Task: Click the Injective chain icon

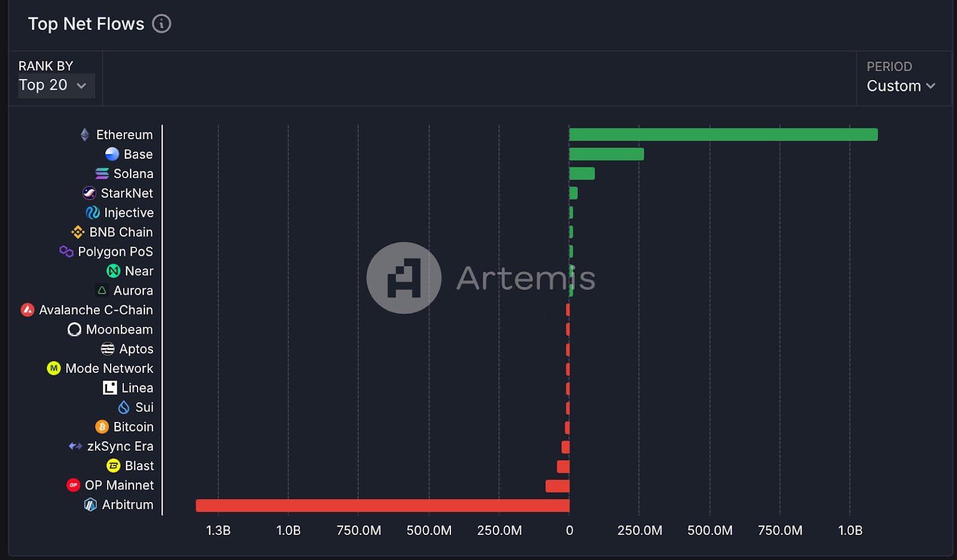Action: pos(93,213)
